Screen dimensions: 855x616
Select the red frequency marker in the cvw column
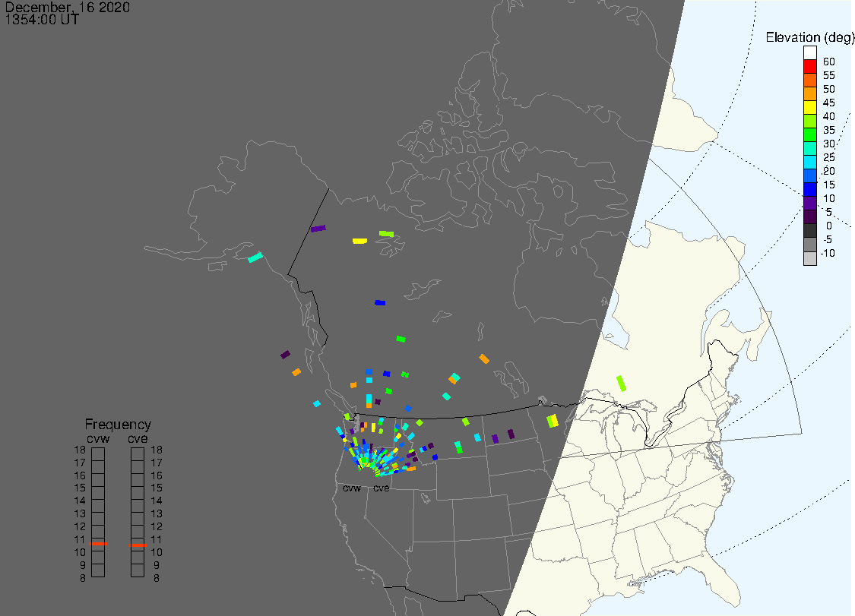98,544
